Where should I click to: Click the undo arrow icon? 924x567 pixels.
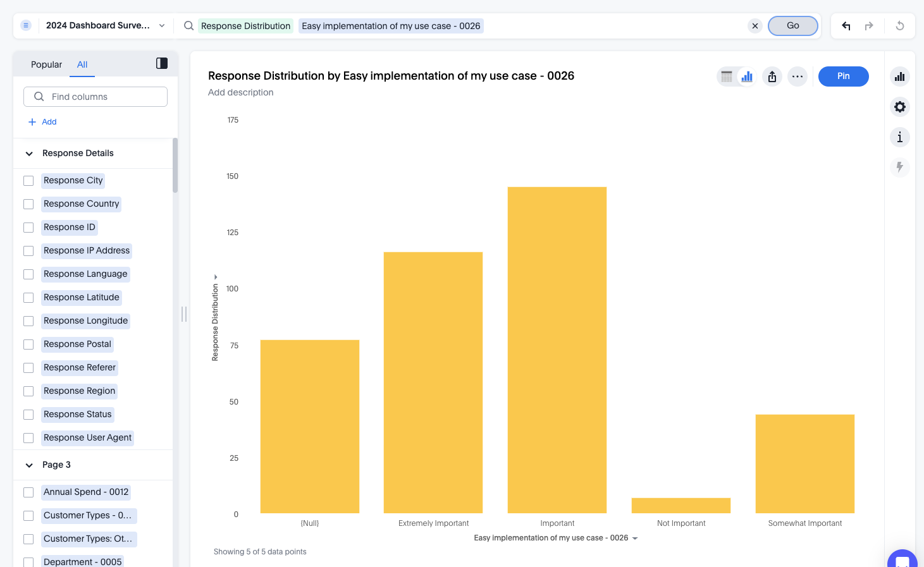tap(846, 26)
